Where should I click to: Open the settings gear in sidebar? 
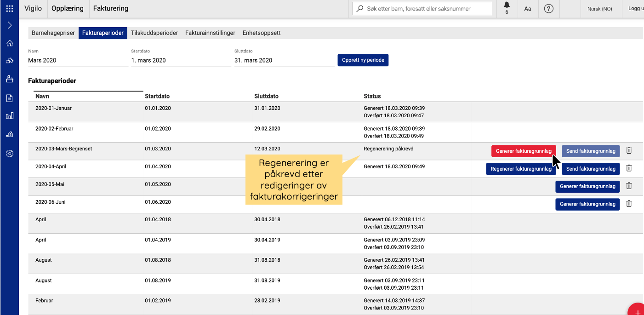[9, 154]
